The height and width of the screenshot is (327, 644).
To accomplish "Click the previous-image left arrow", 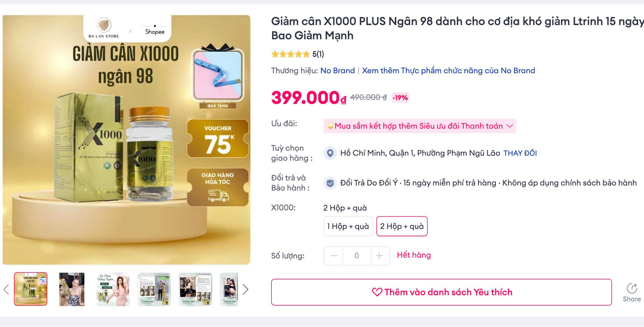I will coord(6,289).
